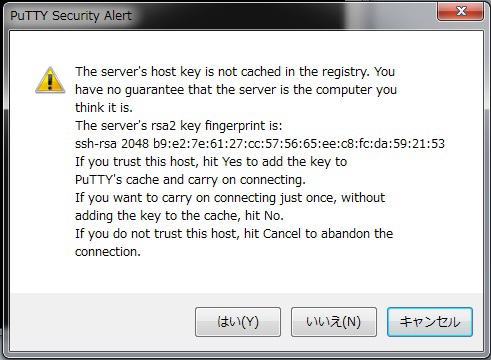Click the "PuTTY's cache and carry on" line
This screenshot has height=360, width=491.
coord(190,180)
